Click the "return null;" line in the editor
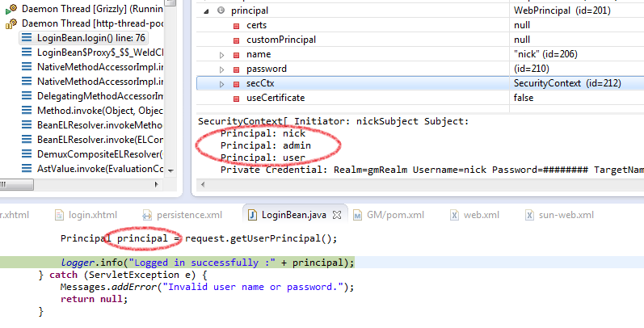 click(94, 299)
